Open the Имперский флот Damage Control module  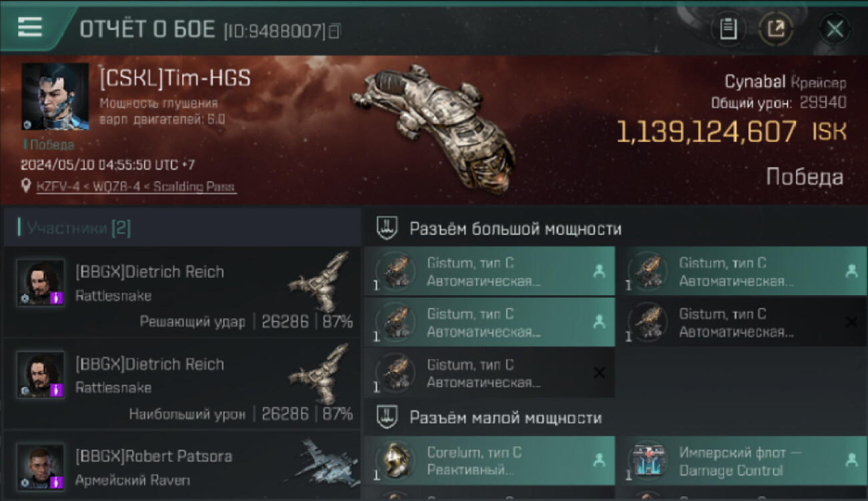click(741, 461)
